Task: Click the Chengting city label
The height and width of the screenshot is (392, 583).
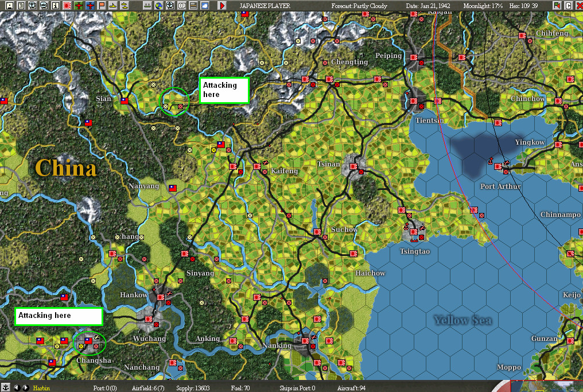Action: (x=349, y=62)
